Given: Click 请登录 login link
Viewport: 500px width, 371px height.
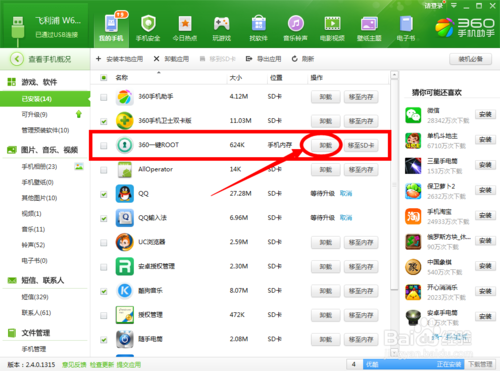Looking at the screenshot, I should (x=433, y=6).
